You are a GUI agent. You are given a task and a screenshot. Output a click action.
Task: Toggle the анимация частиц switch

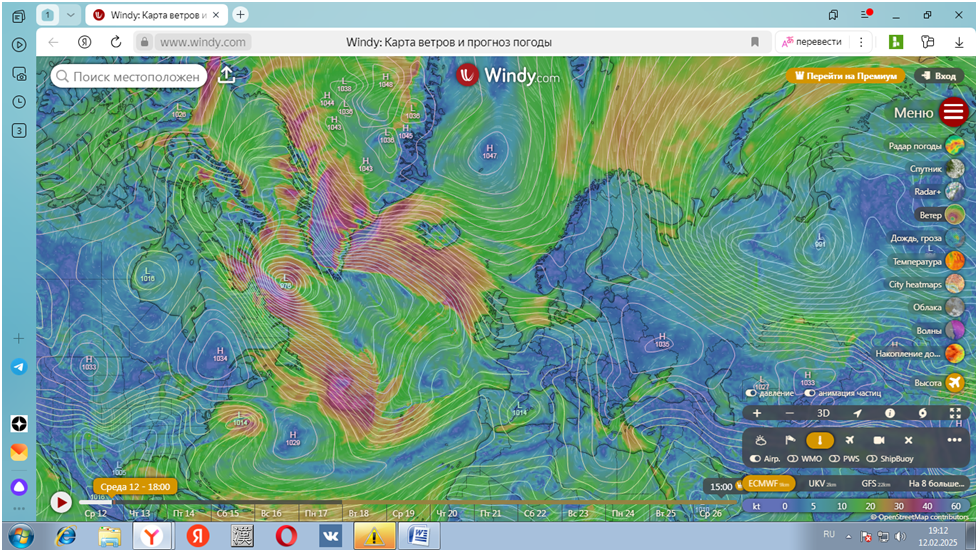(x=810, y=393)
